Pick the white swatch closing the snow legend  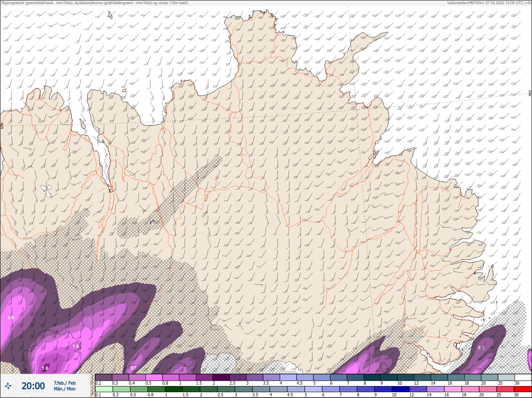point(523,378)
